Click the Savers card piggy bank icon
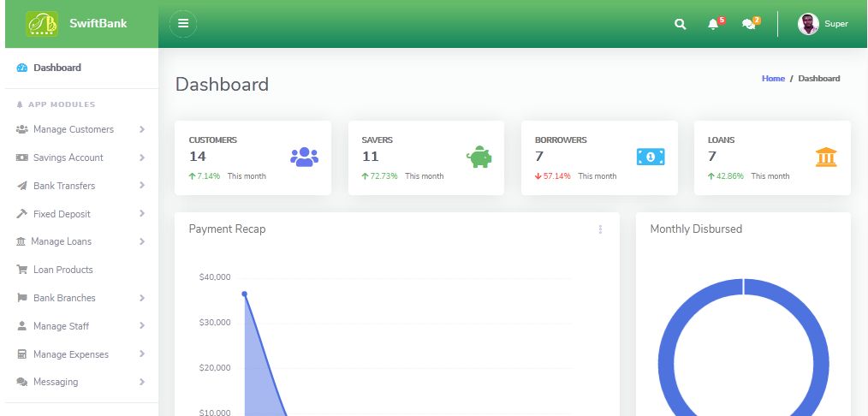868x416 pixels. [x=479, y=157]
